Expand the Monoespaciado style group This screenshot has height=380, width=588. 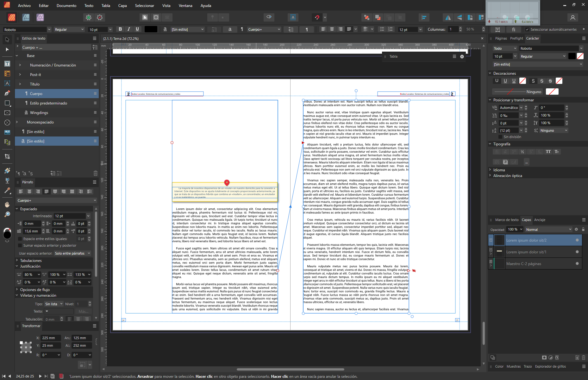[x=17, y=122]
